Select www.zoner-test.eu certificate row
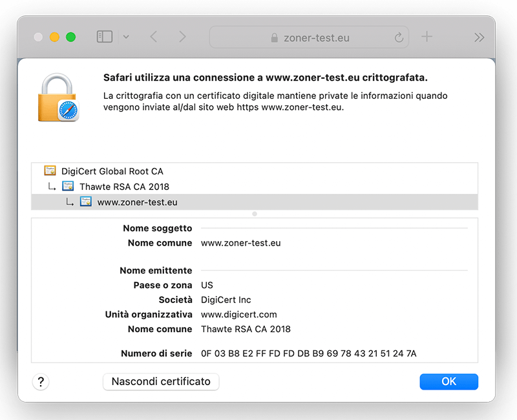This screenshot has width=517, height=420. [255, 202]
